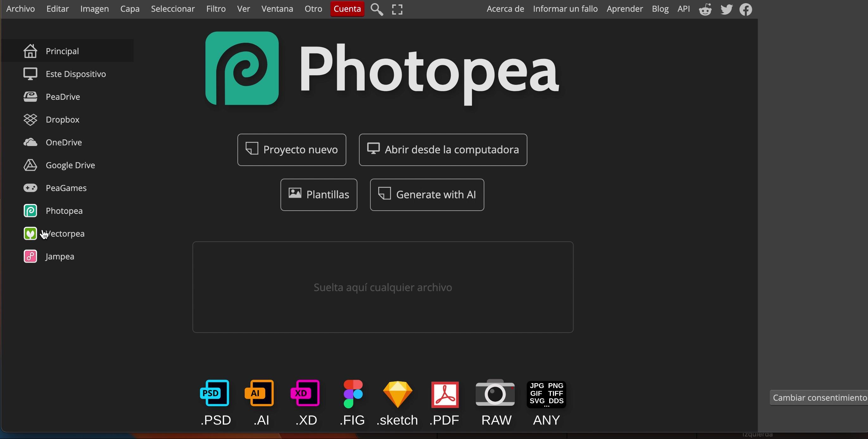Open the Filtro menu
Viewport: 868px width, 439px height.
coord(216,9)
